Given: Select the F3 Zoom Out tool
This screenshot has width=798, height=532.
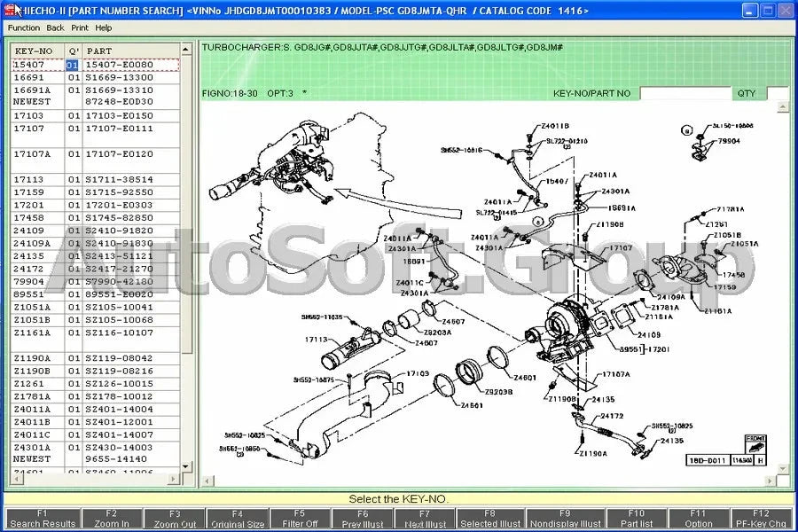Looking at the screenshot, I should click(175, 517).
